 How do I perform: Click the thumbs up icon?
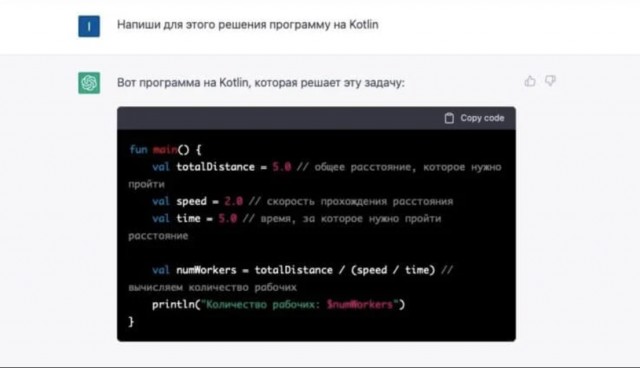[530, 81]
